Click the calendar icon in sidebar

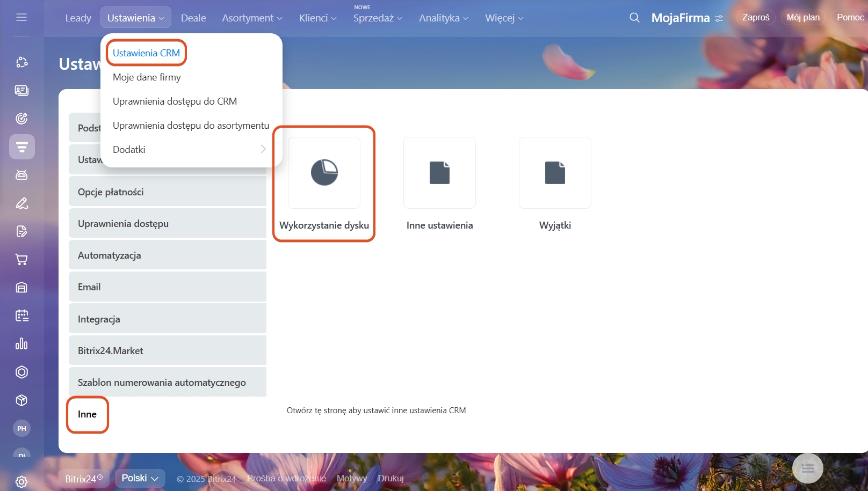pyautogui.click(x=21, y=316)
